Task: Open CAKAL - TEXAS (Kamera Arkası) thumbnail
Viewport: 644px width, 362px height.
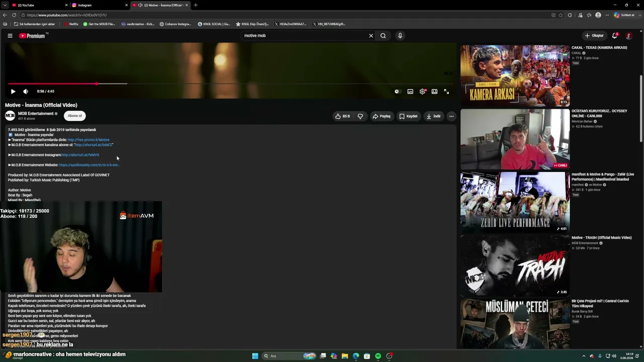Action: pos(515,76)
